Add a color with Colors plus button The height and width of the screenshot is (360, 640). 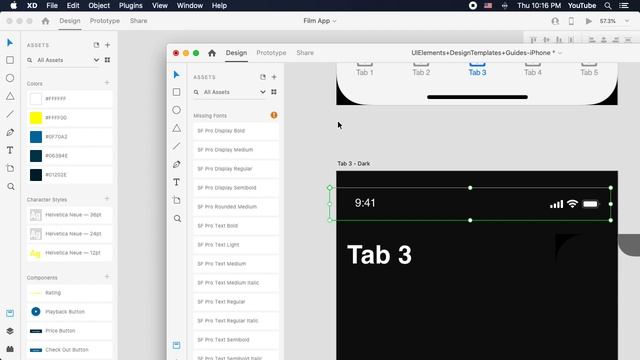[107, 83]
